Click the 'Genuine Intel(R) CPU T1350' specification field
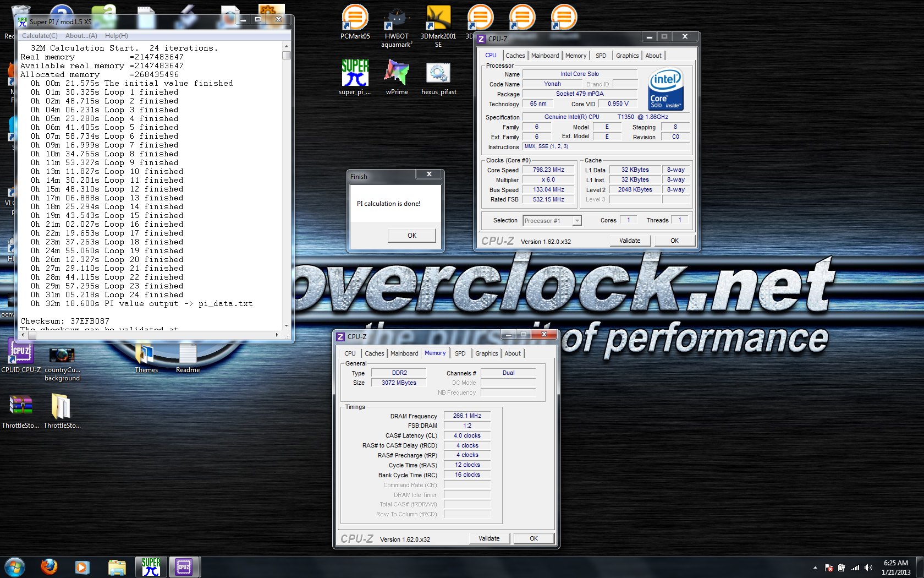 pos(606,117)
